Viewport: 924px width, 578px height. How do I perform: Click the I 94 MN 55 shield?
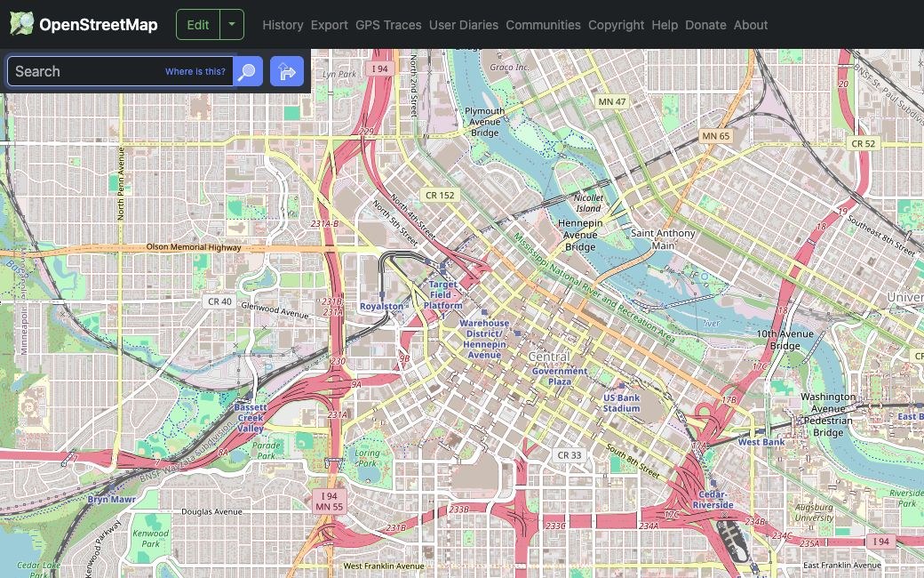pos(330,502)
